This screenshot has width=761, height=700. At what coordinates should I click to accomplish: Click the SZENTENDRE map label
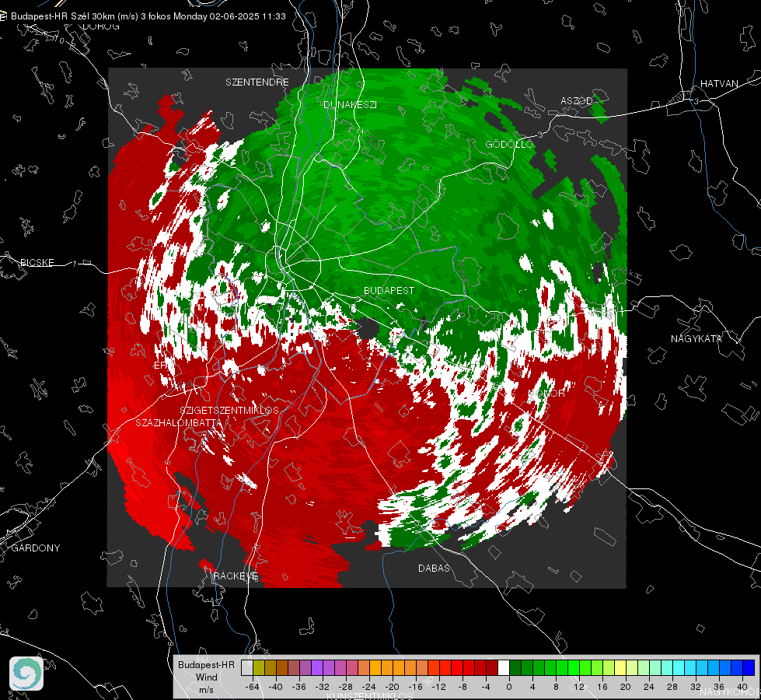tap(257, 82)
